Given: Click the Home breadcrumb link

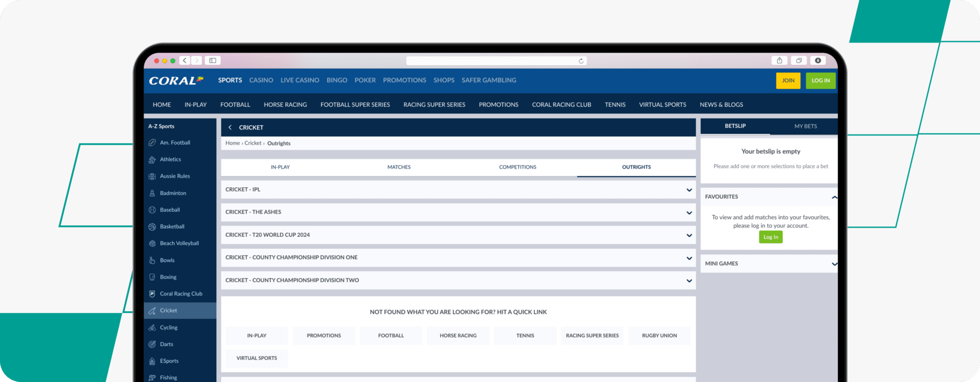Looking at the screenshot, I should [x=232, y=143].
